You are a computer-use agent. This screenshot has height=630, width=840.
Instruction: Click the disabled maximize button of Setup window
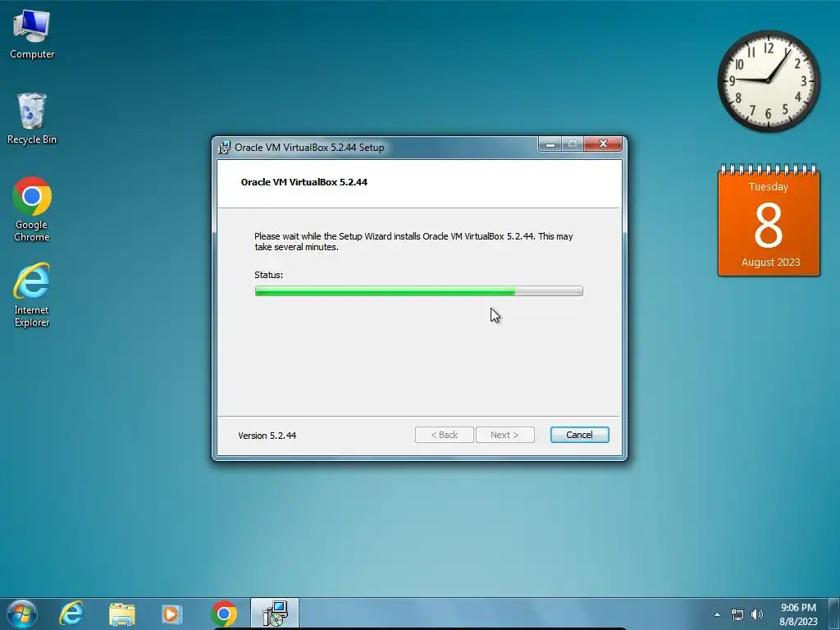pos(572,144)
